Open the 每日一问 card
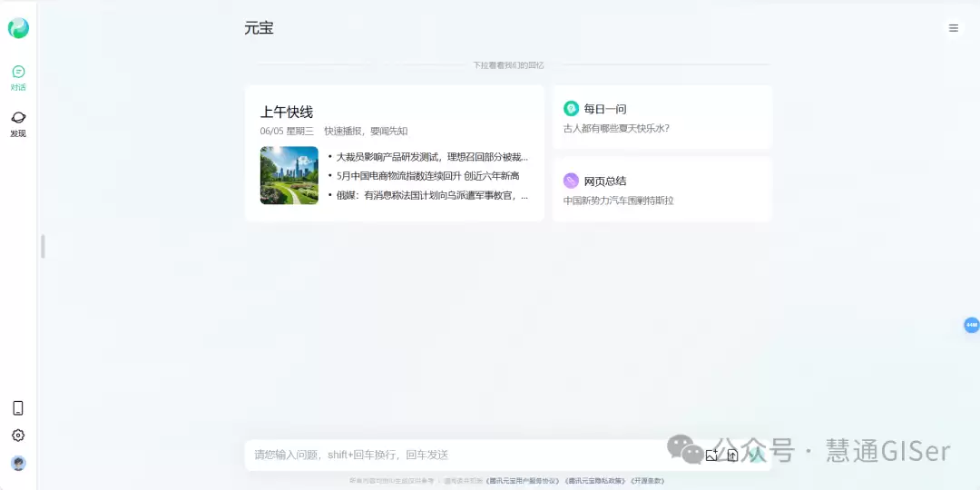 661,117
